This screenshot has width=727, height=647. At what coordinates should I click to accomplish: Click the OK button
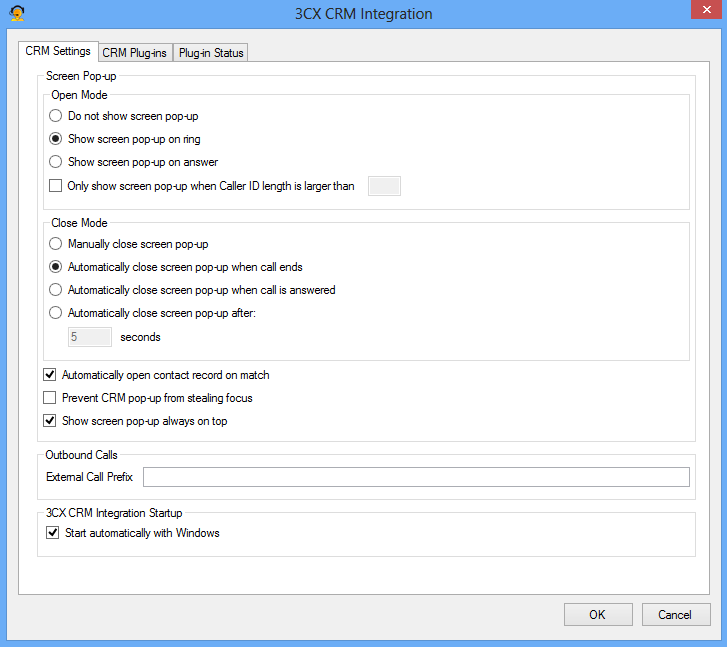(598, 615)
